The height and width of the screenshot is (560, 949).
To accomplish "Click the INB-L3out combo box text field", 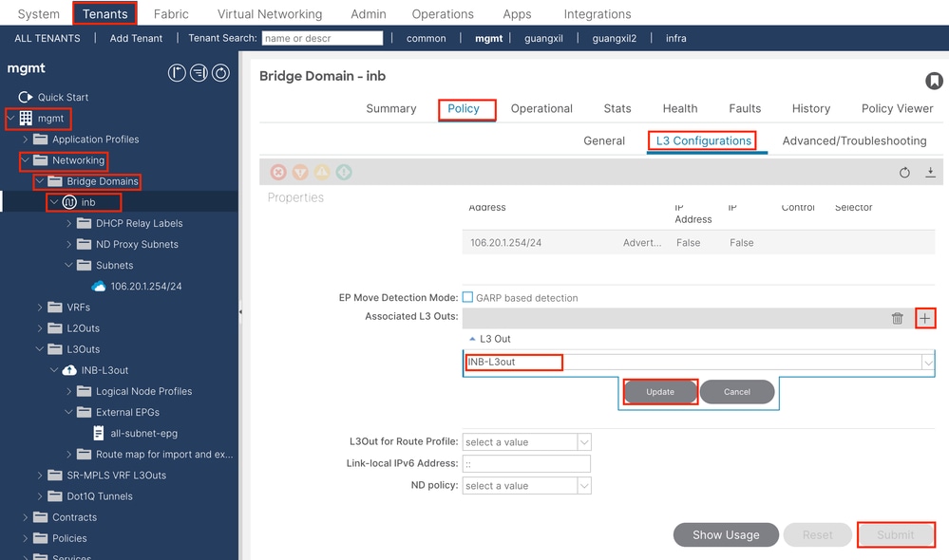I will [693, 363].
